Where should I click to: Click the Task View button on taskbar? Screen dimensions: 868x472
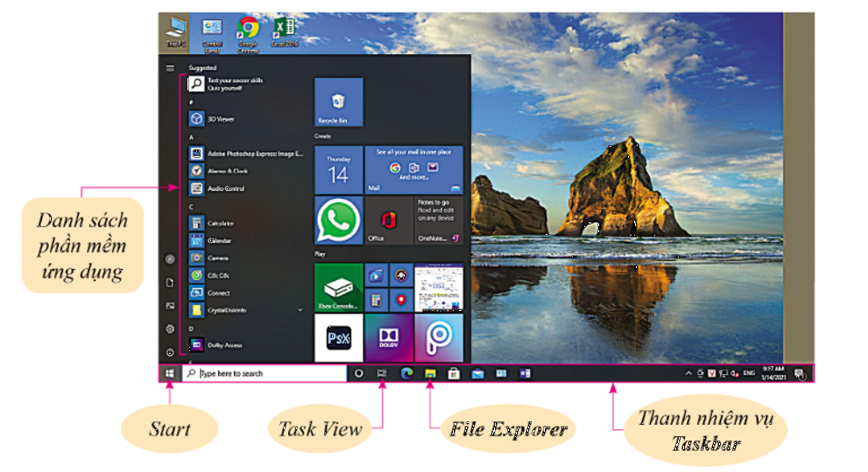(x=382, y=374)
